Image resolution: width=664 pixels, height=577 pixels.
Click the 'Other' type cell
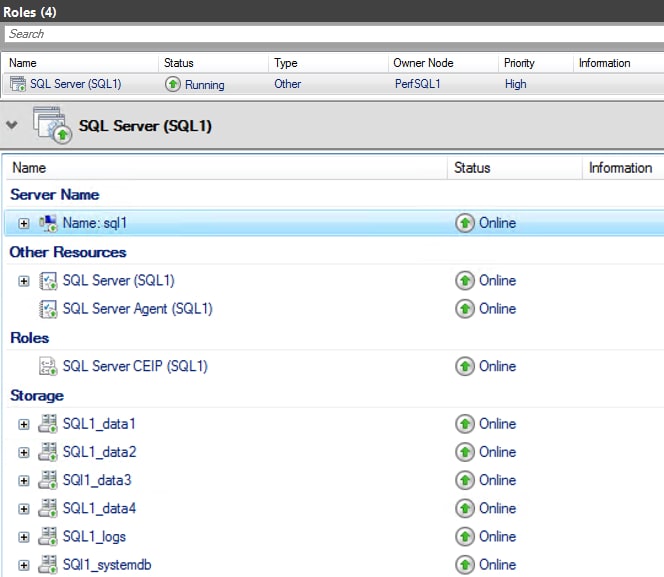(288, 84)
